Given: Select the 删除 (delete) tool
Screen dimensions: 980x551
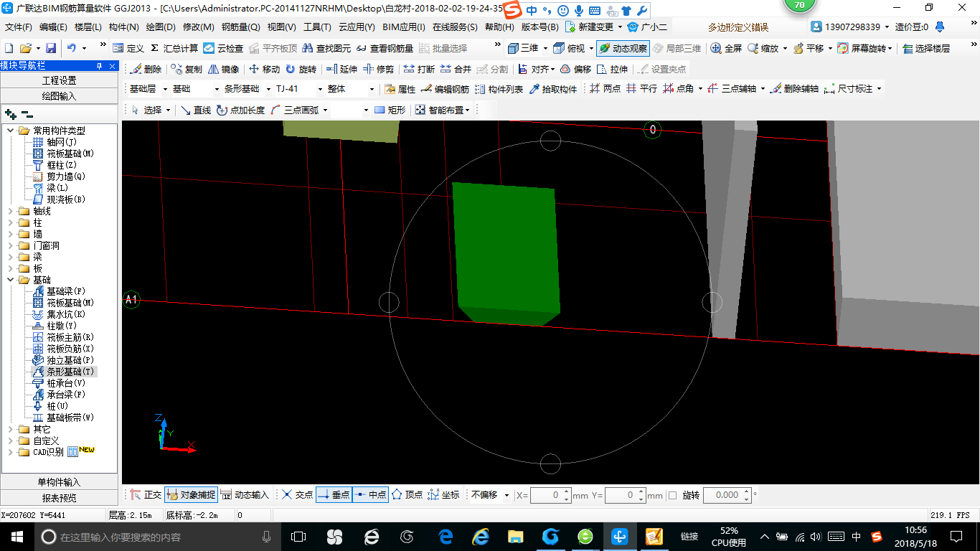Looking at the screenshot, I should coord(146,69).
